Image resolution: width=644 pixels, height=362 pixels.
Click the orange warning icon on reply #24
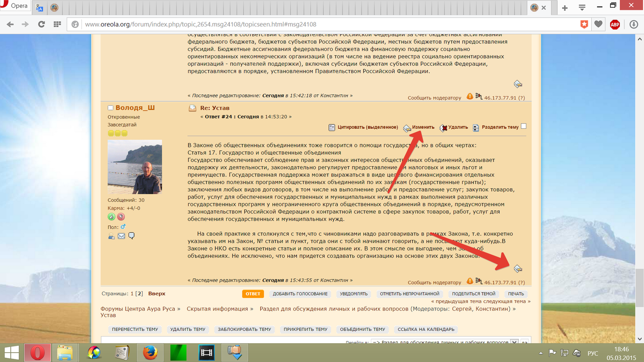point(470,281)
